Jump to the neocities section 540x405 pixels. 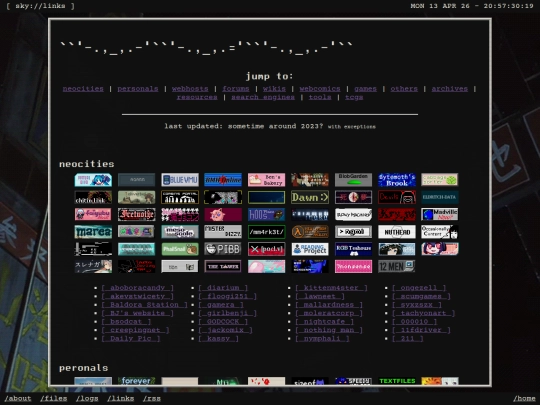pos(83,89)
